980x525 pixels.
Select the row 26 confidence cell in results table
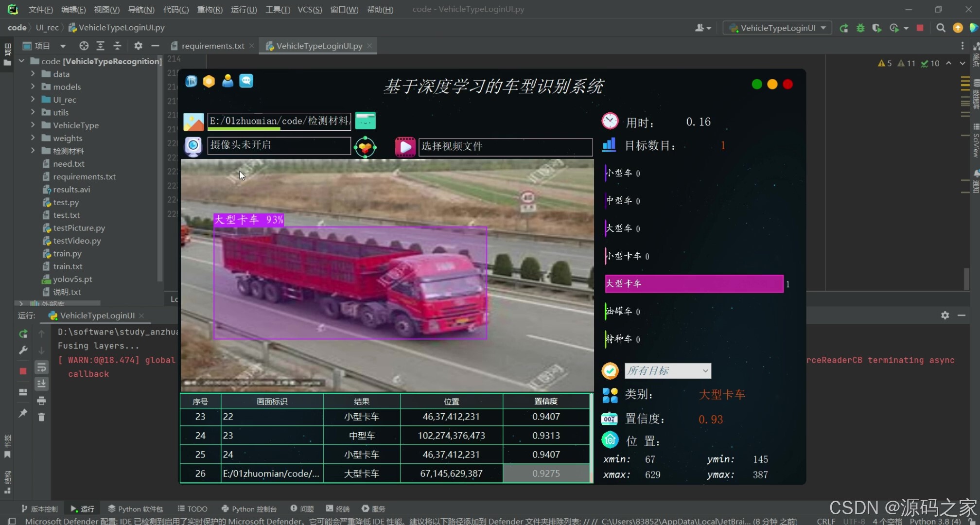[x=546, y=473]
